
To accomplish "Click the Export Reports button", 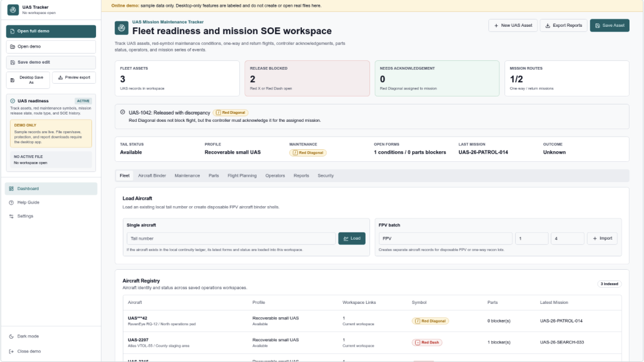I will point(564,26).
